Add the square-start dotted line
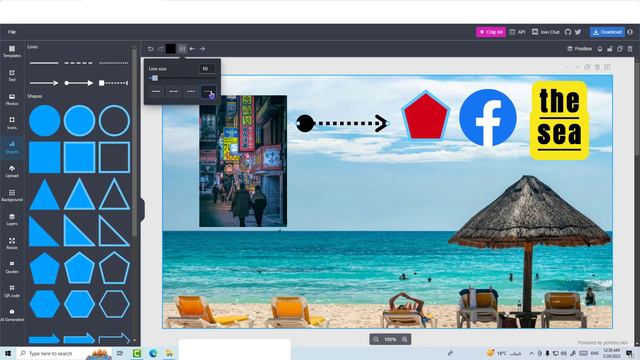 coord(114,83)
